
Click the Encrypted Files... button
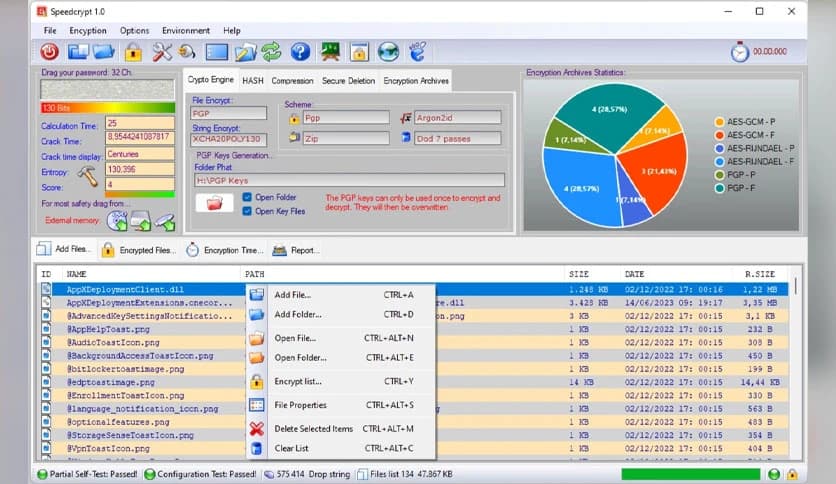pos(139,250)
